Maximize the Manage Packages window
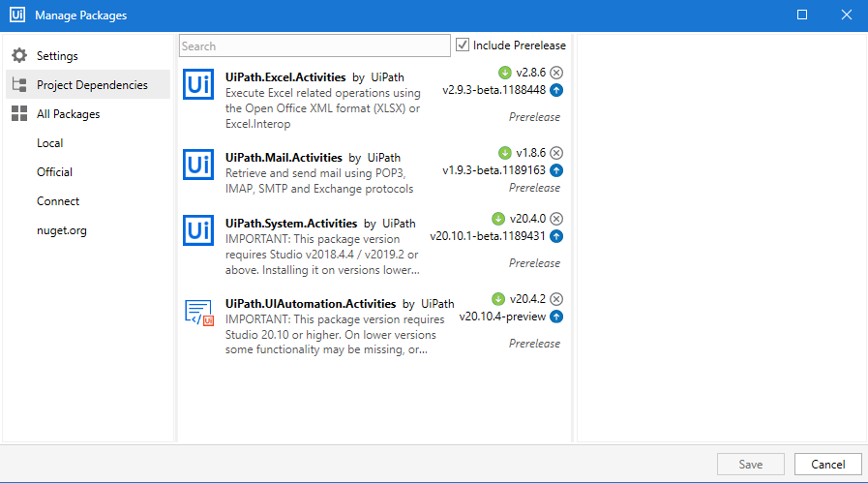The height and width of the screenshot is (483, 868). 802,15
